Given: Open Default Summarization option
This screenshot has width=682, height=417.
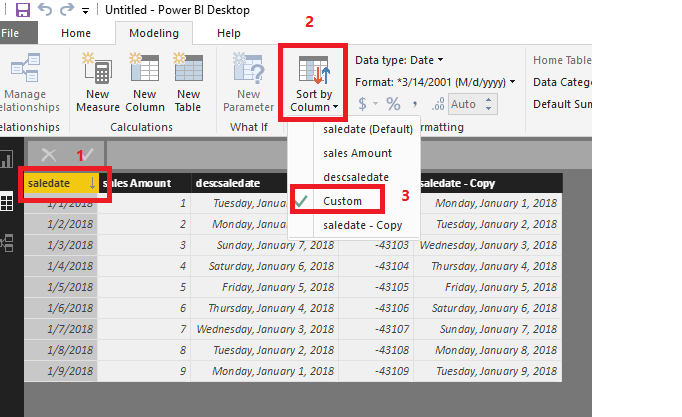Looking at the screenshot, I should (562, 104).
